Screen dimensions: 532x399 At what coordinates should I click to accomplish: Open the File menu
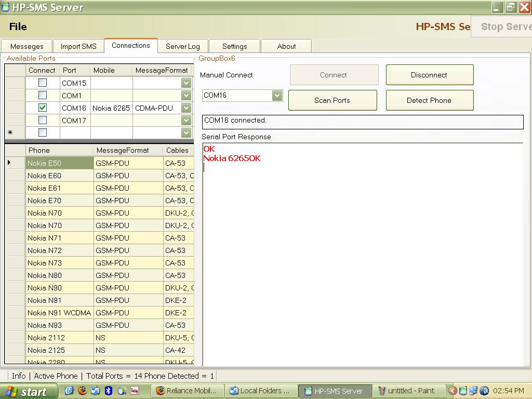click(18, 26)
